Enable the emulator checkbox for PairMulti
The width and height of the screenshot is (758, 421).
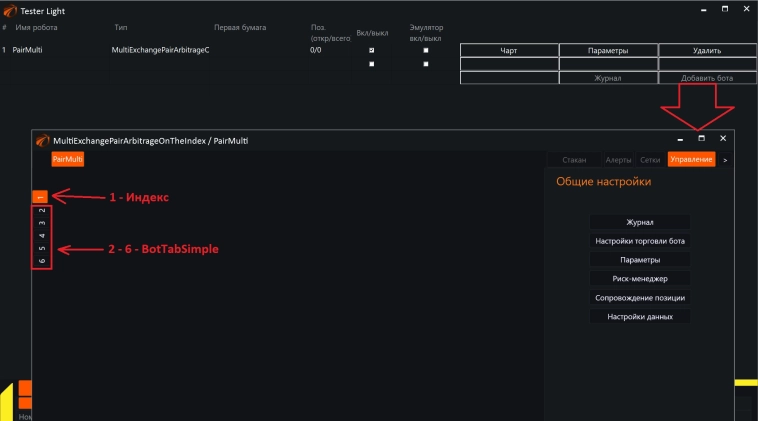426,50
